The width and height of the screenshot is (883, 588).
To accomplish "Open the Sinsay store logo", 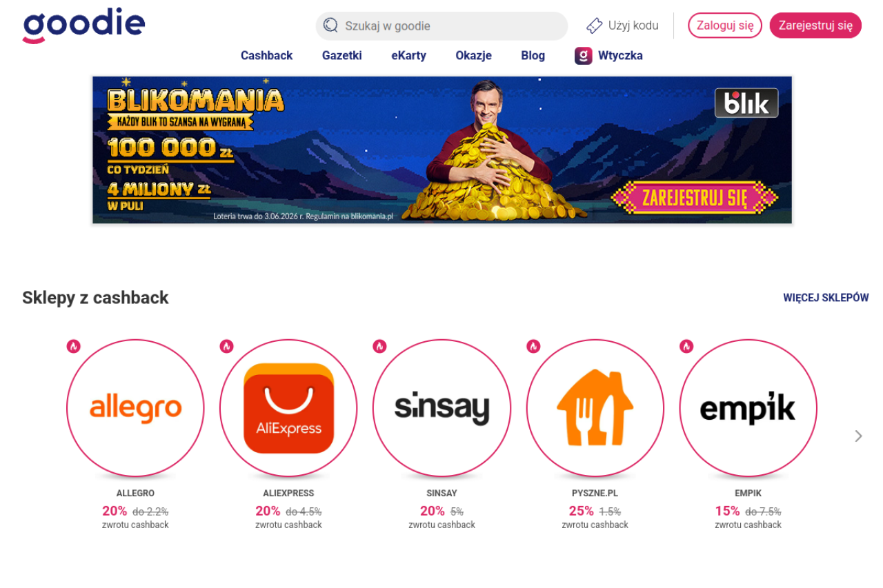I will click(441, 408).
